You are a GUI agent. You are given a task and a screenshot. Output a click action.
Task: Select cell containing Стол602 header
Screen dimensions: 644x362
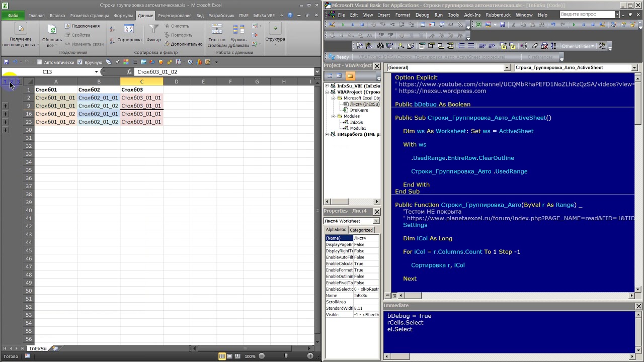99,89
